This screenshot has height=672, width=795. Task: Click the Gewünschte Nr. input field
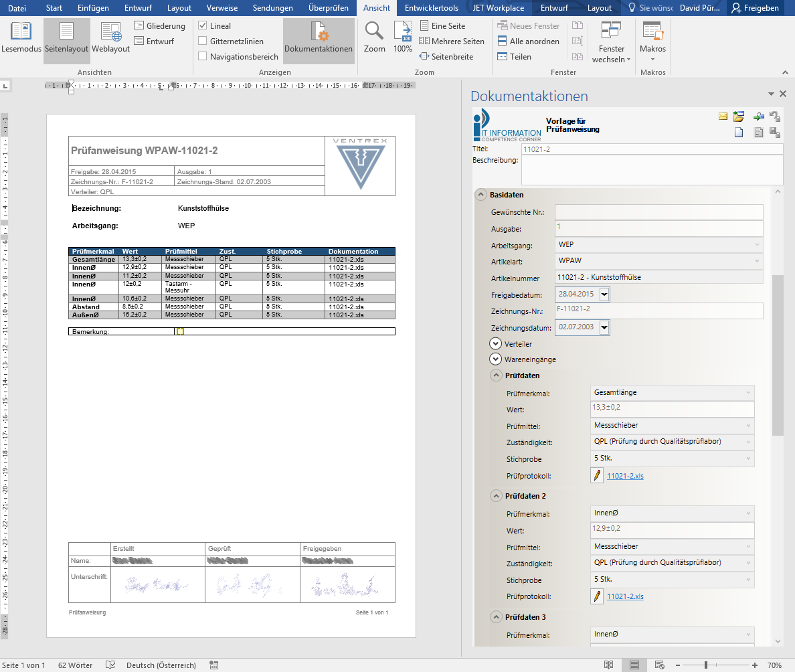click(x=658, y=212)
